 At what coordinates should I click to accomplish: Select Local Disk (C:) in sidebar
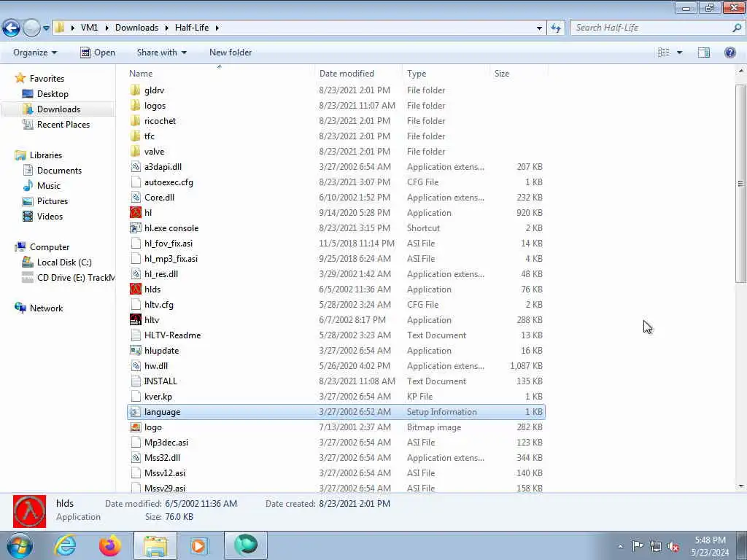pyautogui.click(x=64, y=262)
